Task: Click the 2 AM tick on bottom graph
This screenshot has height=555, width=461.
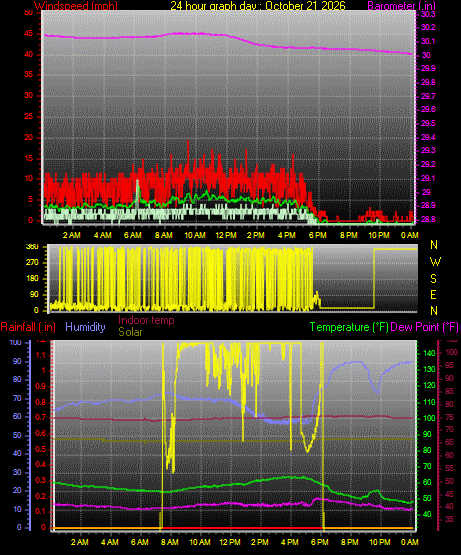Action: tap(80, 542)
